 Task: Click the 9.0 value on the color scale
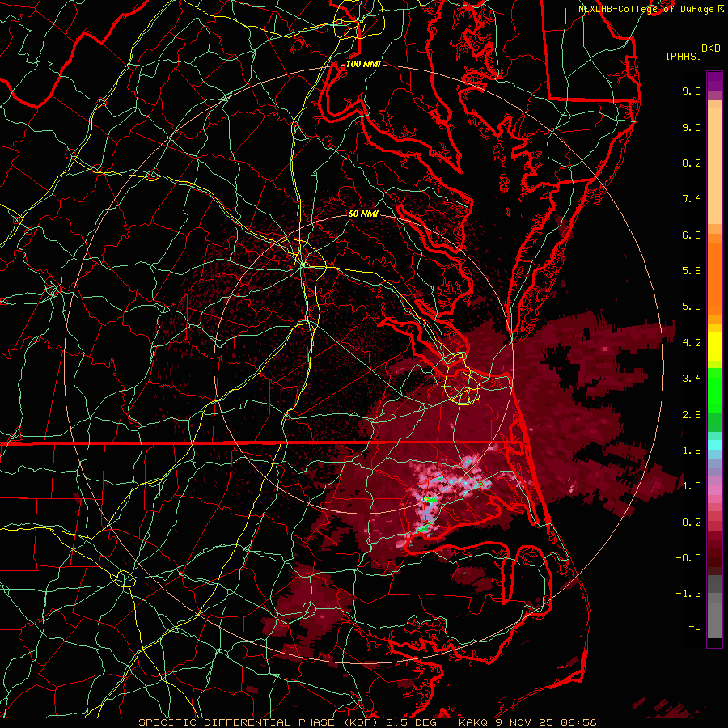(x=692, y=127)
